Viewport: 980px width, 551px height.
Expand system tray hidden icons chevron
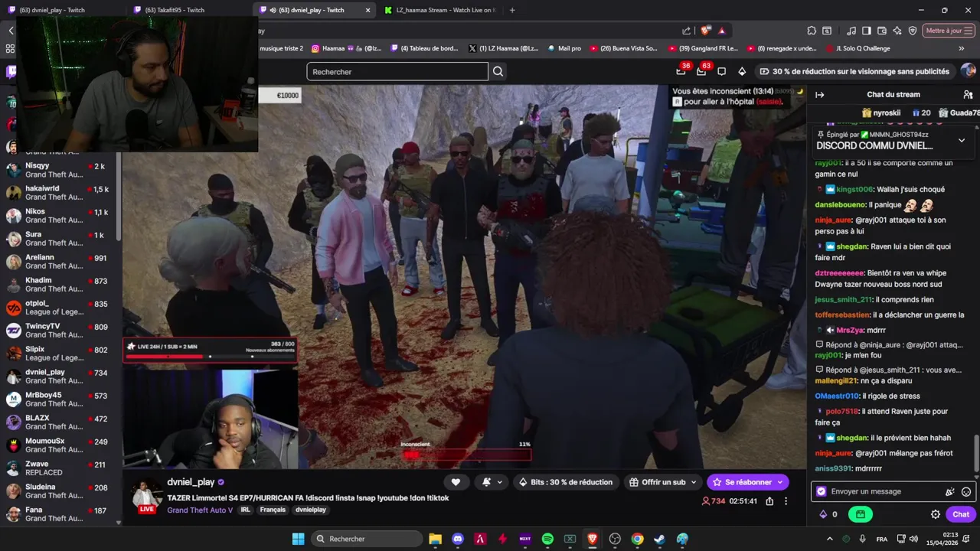[829, 539]
